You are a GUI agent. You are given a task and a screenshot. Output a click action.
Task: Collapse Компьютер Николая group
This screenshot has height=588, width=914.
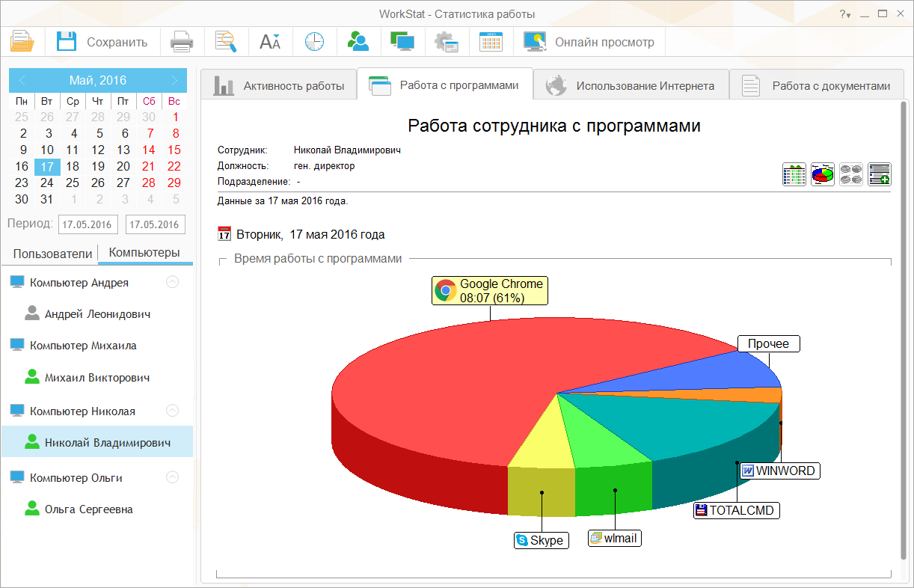[x=173, y=411]
